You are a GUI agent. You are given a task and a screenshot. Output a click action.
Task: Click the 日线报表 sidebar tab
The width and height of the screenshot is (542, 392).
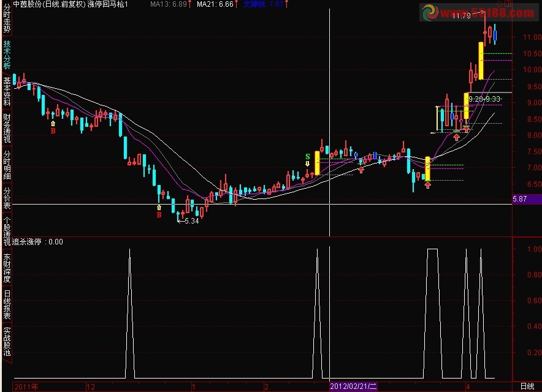point(7,304)
